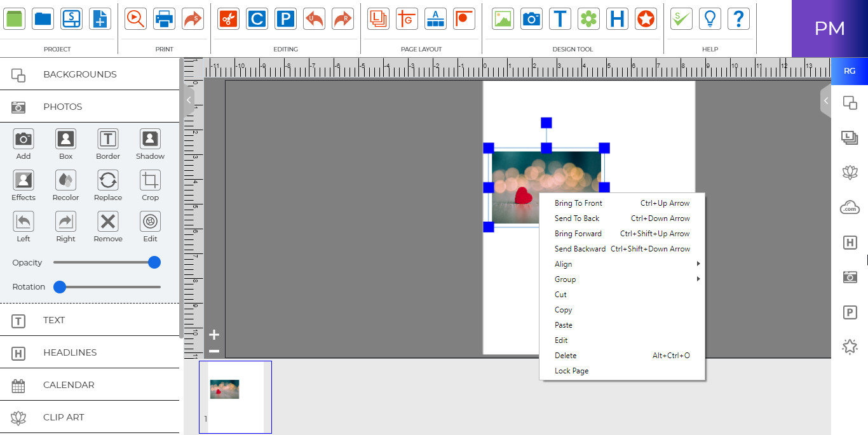The width and height of the screenshot is (868, 435).
Task: Expand the Group submenu
Action: (x=564, y=279)
